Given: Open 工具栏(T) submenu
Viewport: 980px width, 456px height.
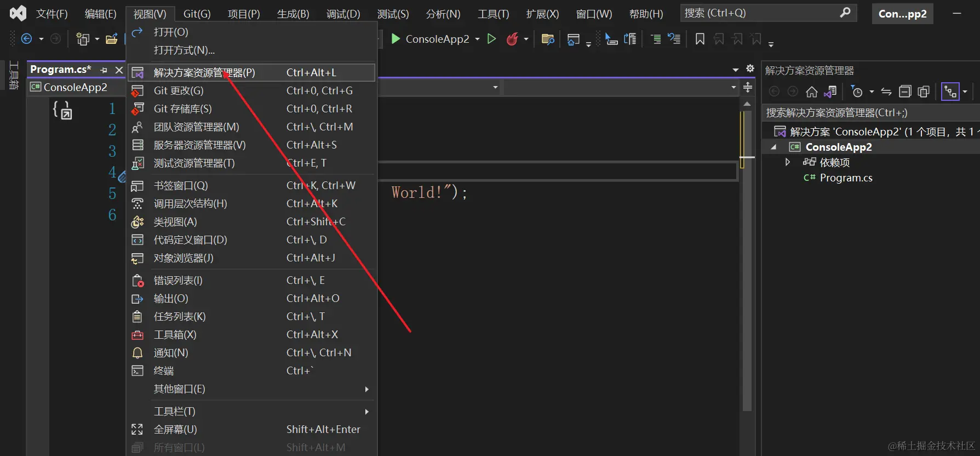Looking at the screenshot, I should tap(251, 412).
